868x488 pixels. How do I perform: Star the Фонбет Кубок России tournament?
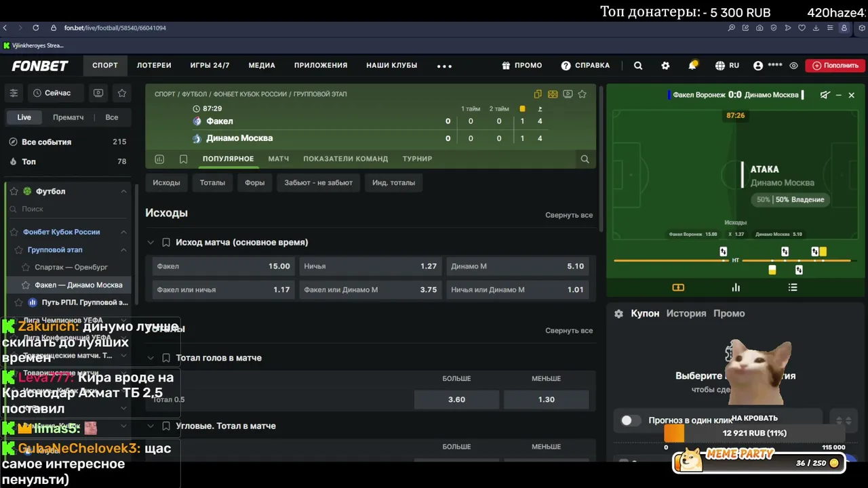(x=14, y=232)
